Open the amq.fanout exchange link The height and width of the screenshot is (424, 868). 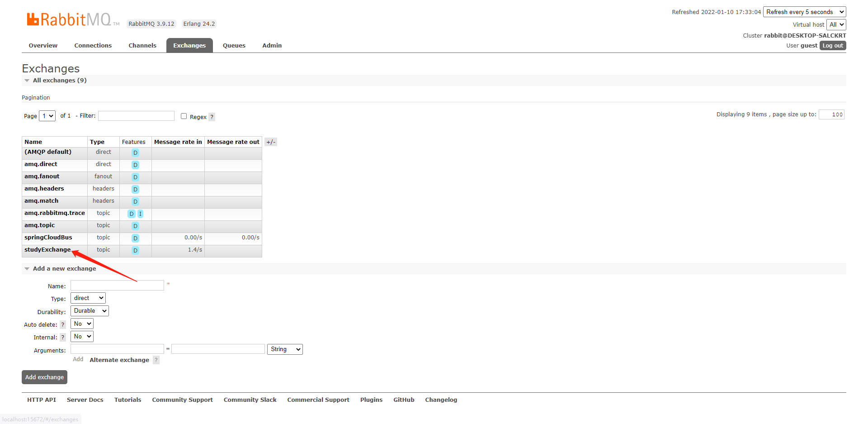pos(42,176)
